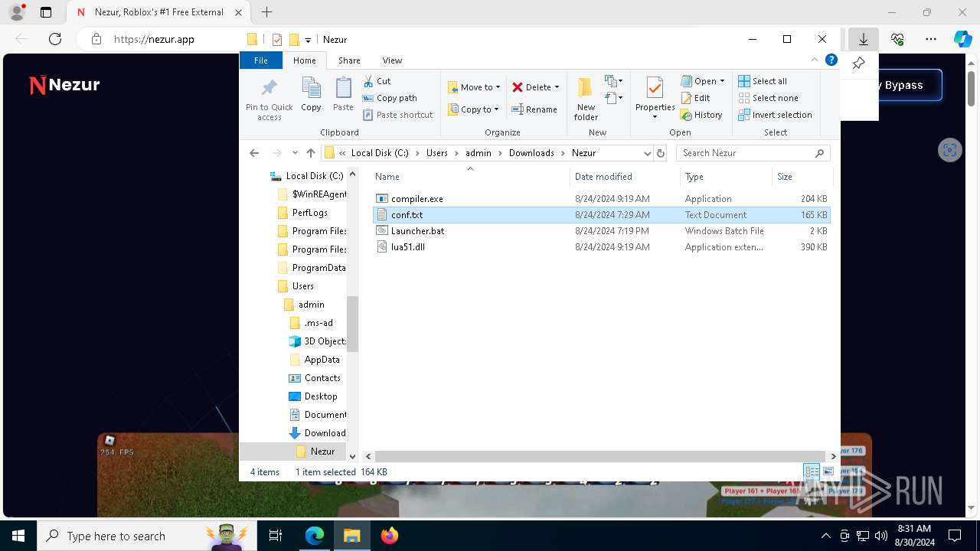Screen dimensions: 980x551
Task: Go up one folder level
Action: point(310,153)
